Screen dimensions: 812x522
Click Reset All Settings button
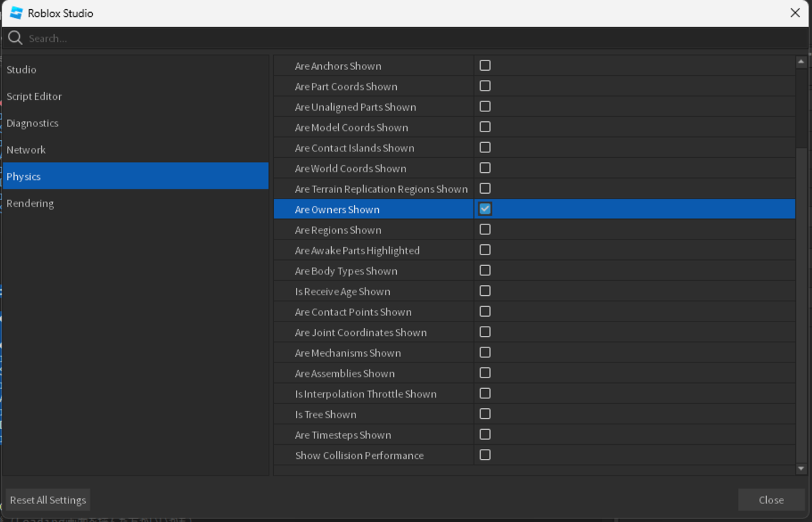click(x=48, y=500)
